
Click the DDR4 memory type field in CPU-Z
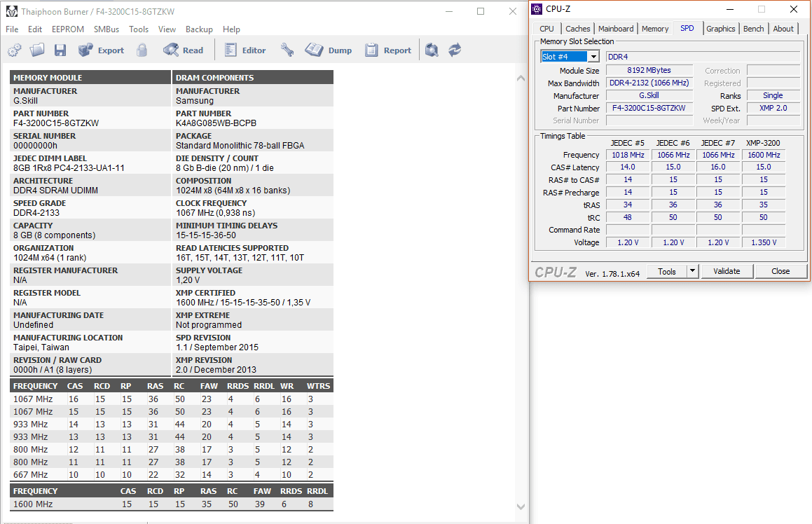(x=703, y=57)
